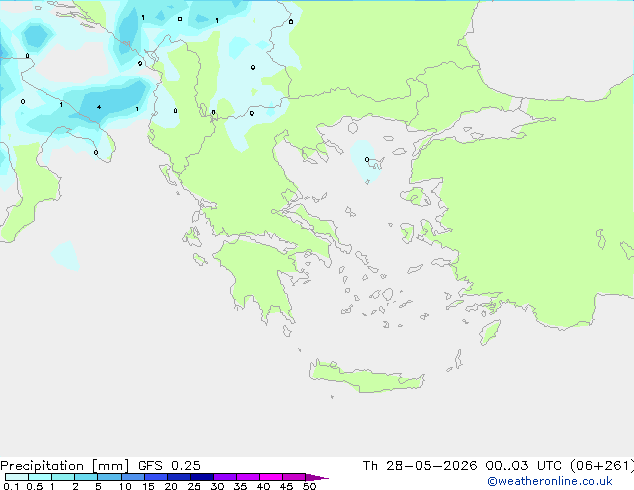634x490 pixels.
Task: Pick the 20–25 mm legend swatch
Action: click(178, 477)
